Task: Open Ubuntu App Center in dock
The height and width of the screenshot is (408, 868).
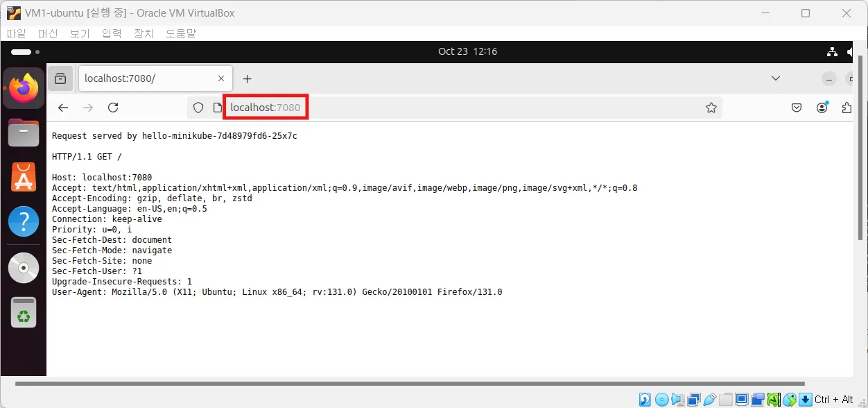Action: coord(24,178)
